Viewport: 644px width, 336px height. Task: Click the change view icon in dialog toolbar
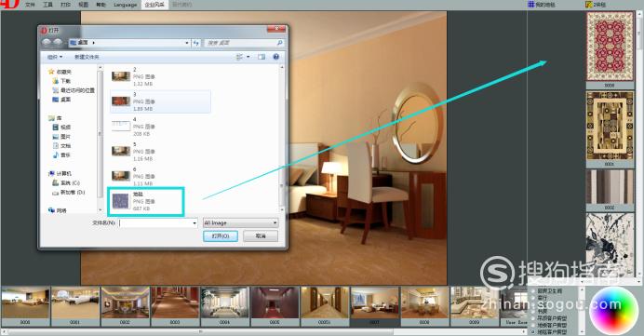point(239,57)
